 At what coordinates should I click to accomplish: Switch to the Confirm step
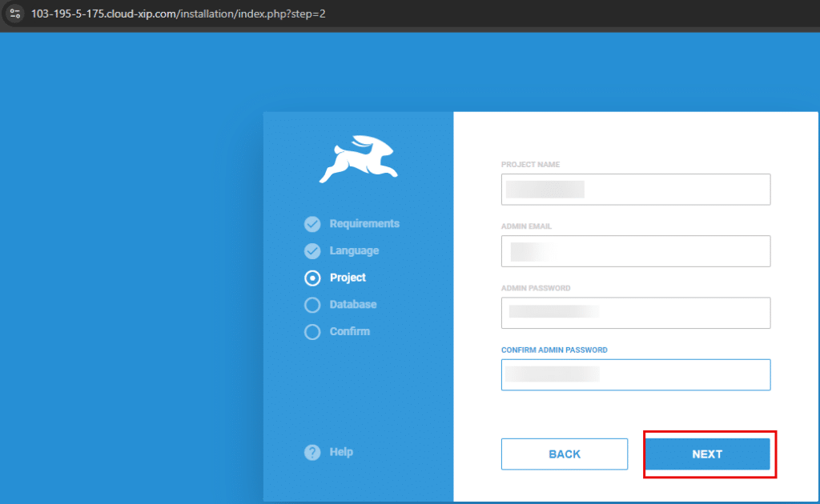point(350,331)
